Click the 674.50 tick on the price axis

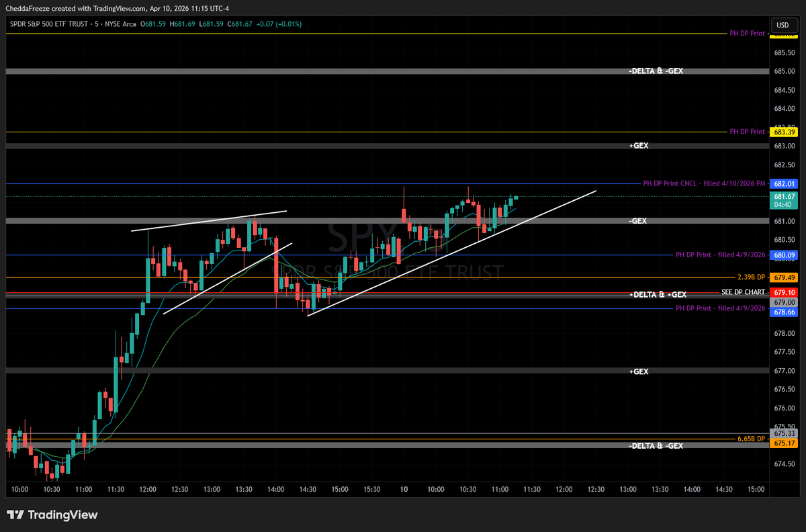coord(785,465)
